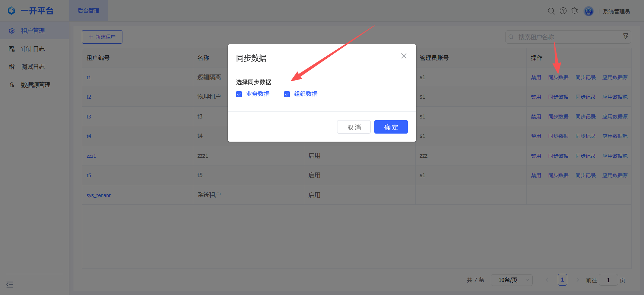The height and width of the screenshot is (295, 644).
Task: Click the 取消 button
Action: click(x=354, y=127)
